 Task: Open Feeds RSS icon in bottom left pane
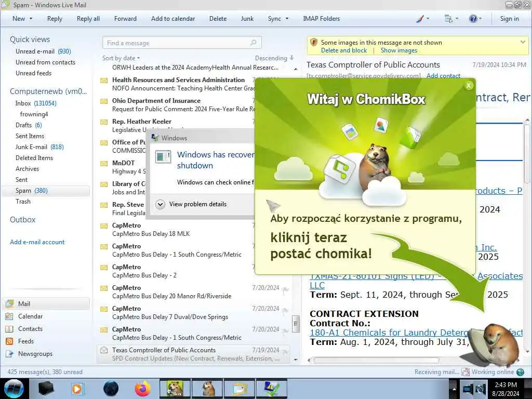point(9,341)
